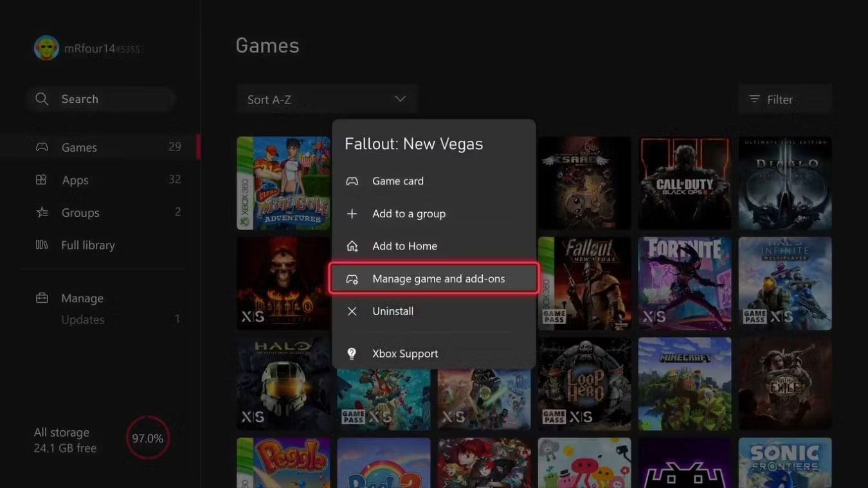Select the Diablo II skull game tile

click(x=284, y=284)
